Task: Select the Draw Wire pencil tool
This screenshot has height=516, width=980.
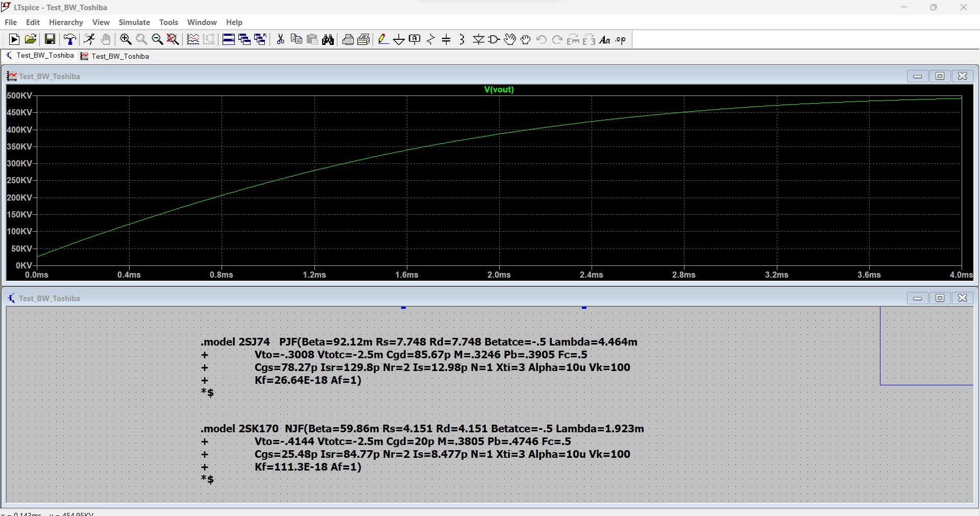Action: 383,40
